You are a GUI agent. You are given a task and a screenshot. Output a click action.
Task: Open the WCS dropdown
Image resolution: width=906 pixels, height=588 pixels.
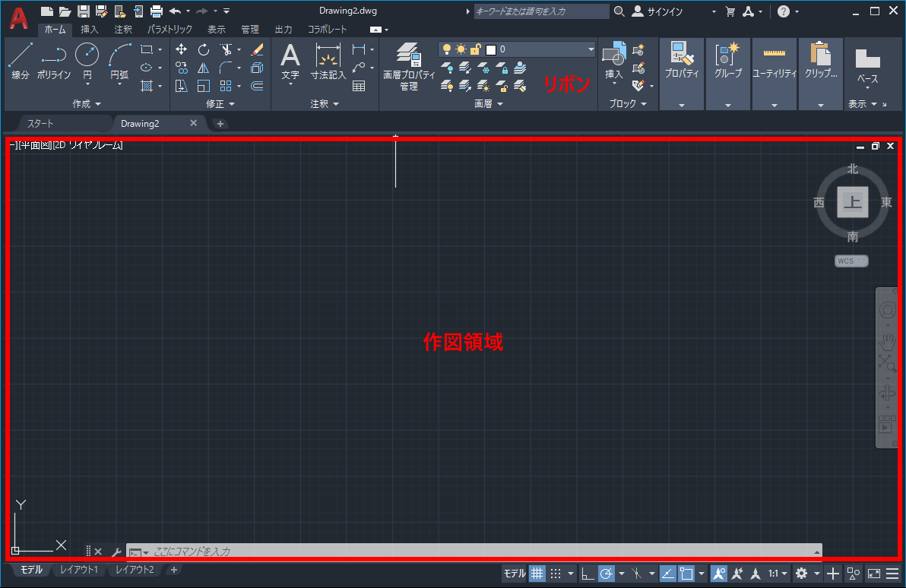pos(851,261)
